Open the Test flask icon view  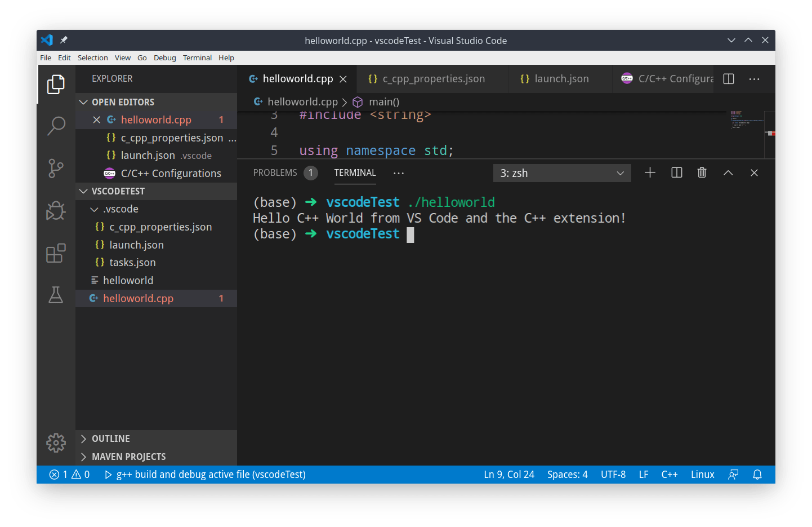56,295
